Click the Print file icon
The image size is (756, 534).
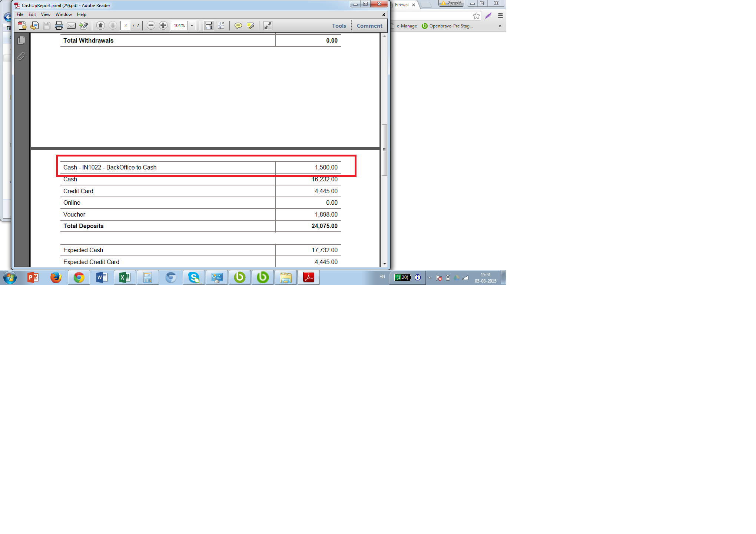tap(59, 26)
